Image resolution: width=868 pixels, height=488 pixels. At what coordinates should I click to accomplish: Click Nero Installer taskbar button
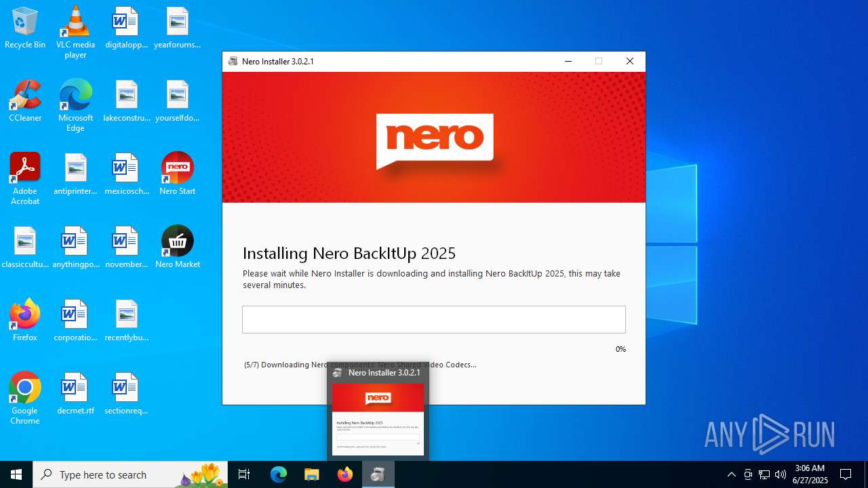pyautogui.click(x=378, y=474)
